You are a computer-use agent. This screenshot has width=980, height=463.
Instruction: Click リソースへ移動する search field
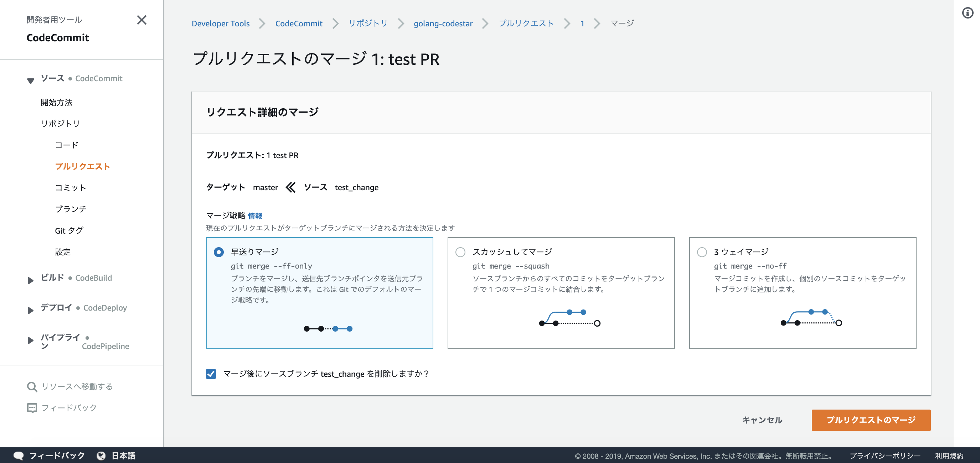pyautogui.click(x=77, y=386)
